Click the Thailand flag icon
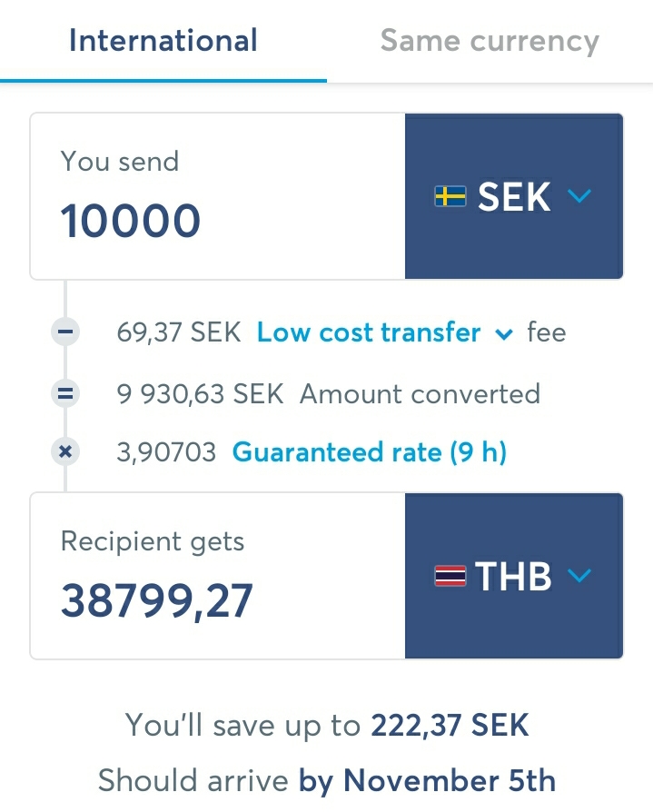The width and height of the screenshot is (653, 812). [450, 576]
